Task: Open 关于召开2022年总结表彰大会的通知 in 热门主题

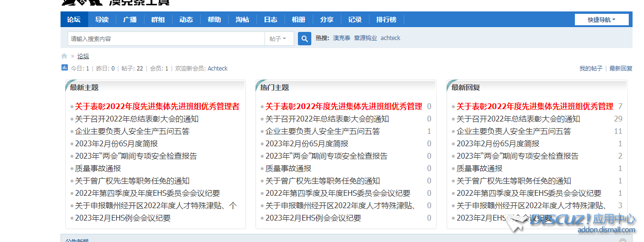Action: click(327, 119)
